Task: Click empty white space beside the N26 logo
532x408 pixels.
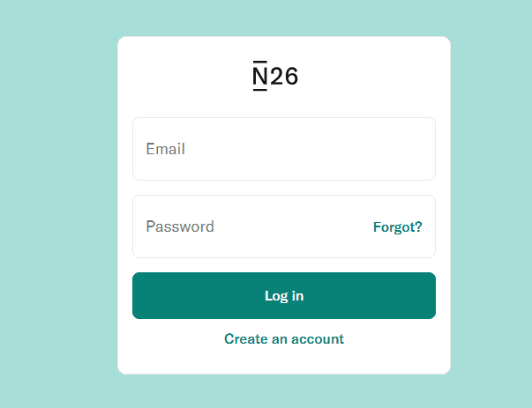Action: pyautogui.click(x=371, y=77)
